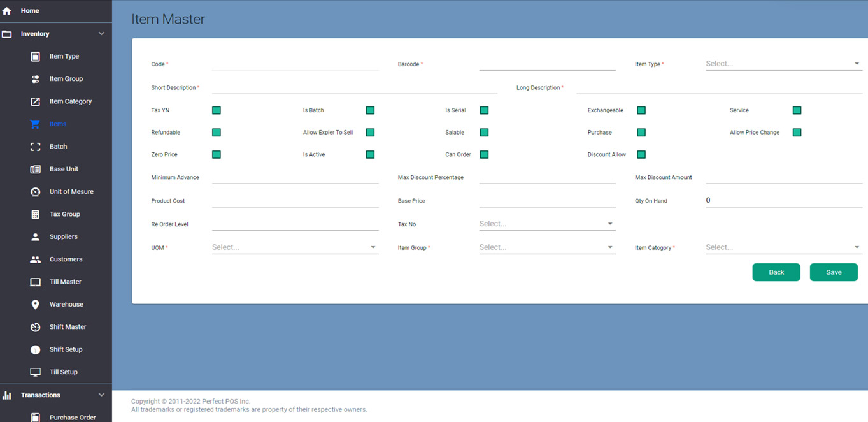Click the Items shopping cart icon
Image resolution: width=868 pixels, height=422 pixels.
tap(36, 124)
